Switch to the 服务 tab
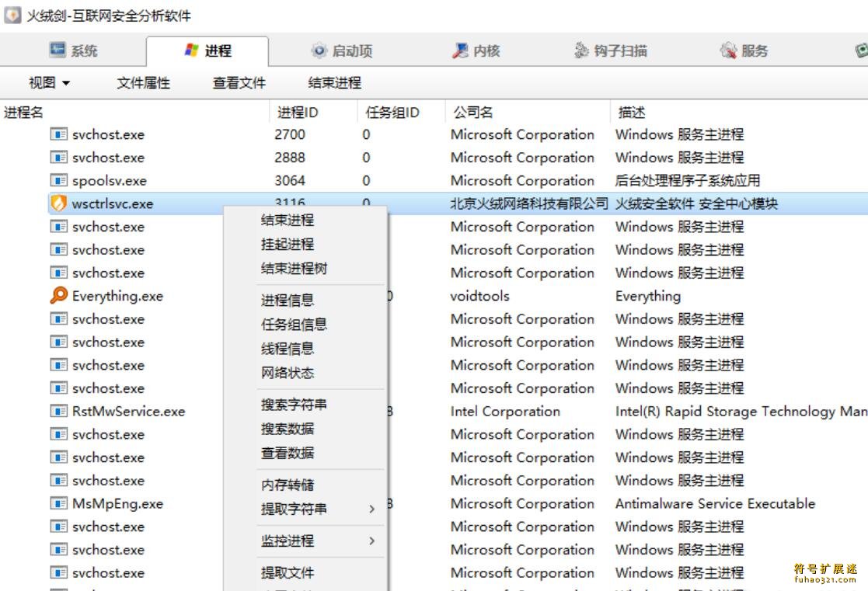The height and width of the screenshot is (591, 868). tap(744, 51)
